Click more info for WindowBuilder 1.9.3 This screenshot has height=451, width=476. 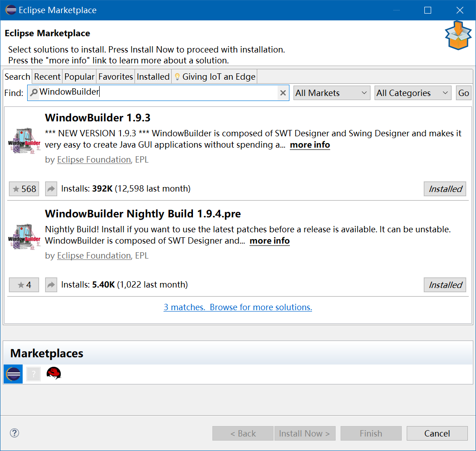click(310, 145)
